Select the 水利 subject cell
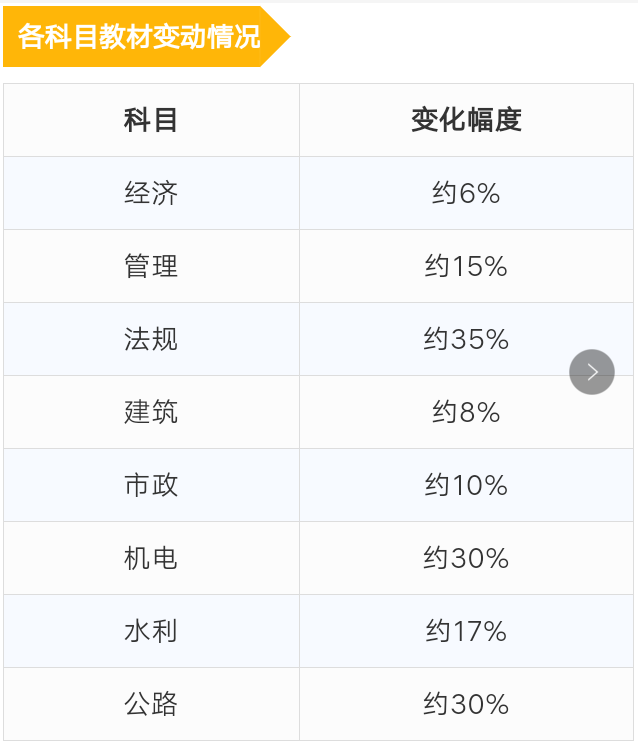Image resolution: width=638 pixels, height=742 pixels. coord(151,631)
